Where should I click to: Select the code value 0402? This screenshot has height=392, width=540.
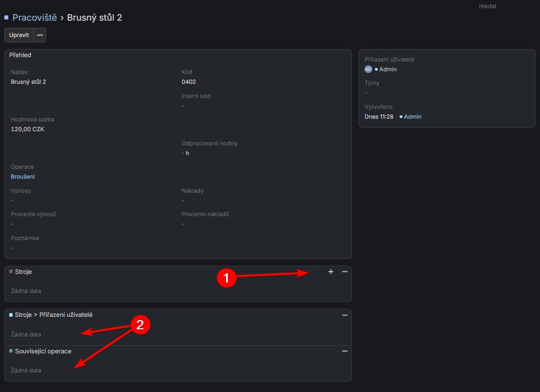click(x=189, y=82)
